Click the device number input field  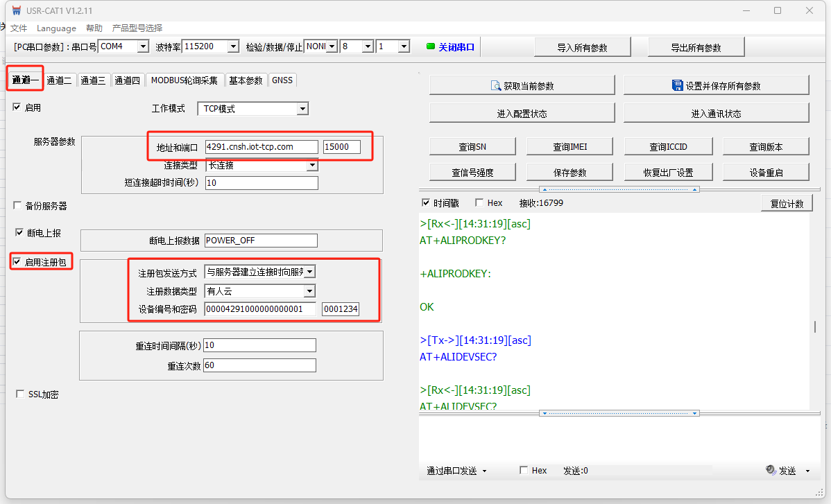coord(260,309)
